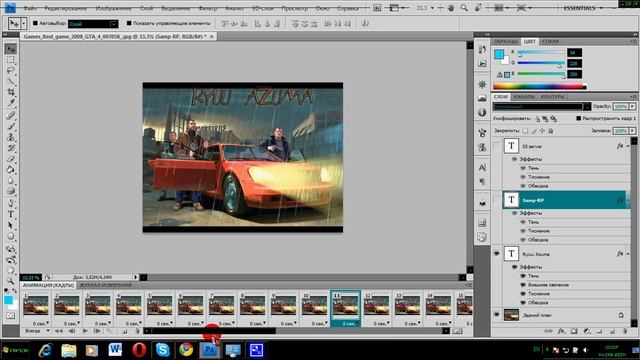
Task: Click the delete layer trash icon
Action: 625,331
